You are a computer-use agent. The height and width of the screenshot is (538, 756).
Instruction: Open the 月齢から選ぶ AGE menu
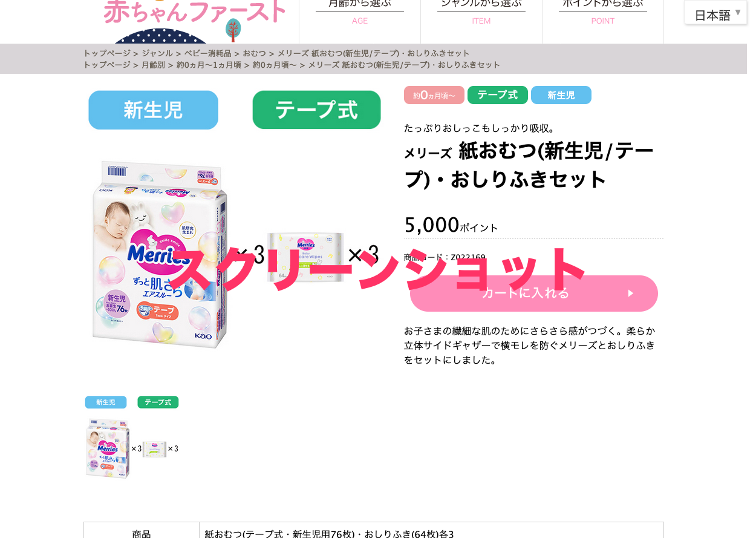pyautogui.click(x=360, y=13)
